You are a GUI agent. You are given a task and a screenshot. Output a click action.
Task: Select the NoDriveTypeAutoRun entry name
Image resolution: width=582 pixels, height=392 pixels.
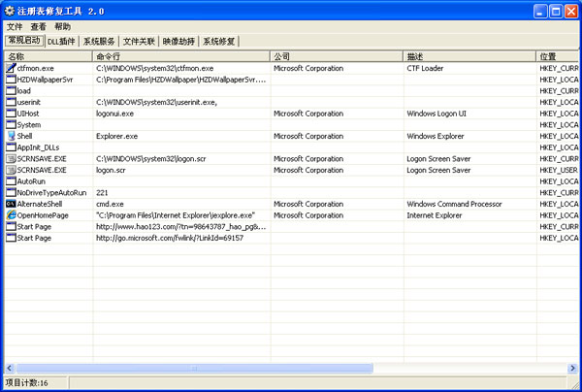coord(51,193)
